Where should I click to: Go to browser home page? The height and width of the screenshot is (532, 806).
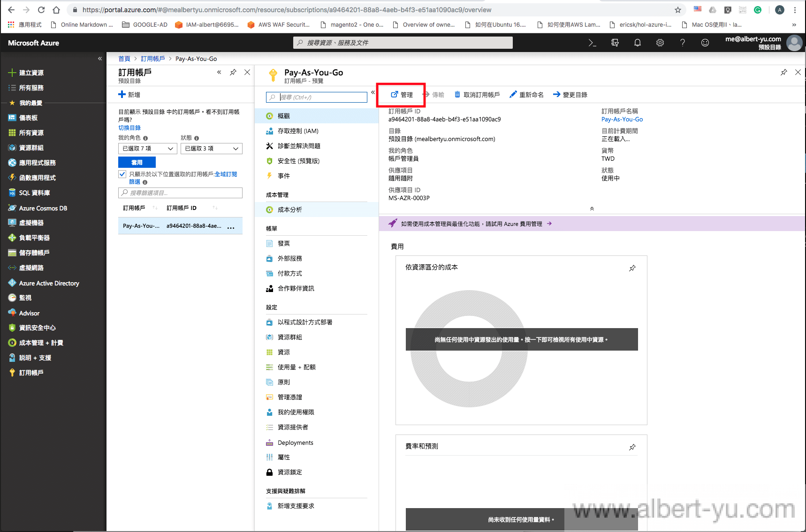(x=56, y=10)
